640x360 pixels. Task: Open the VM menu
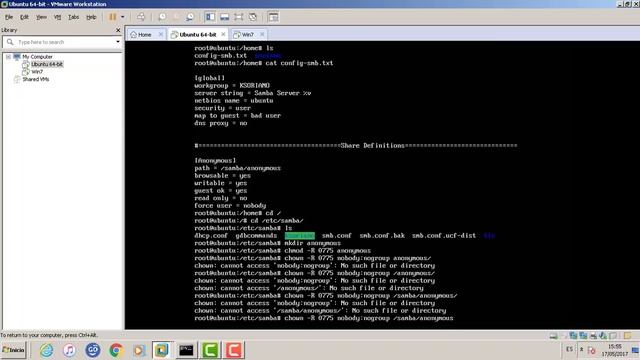58,17
